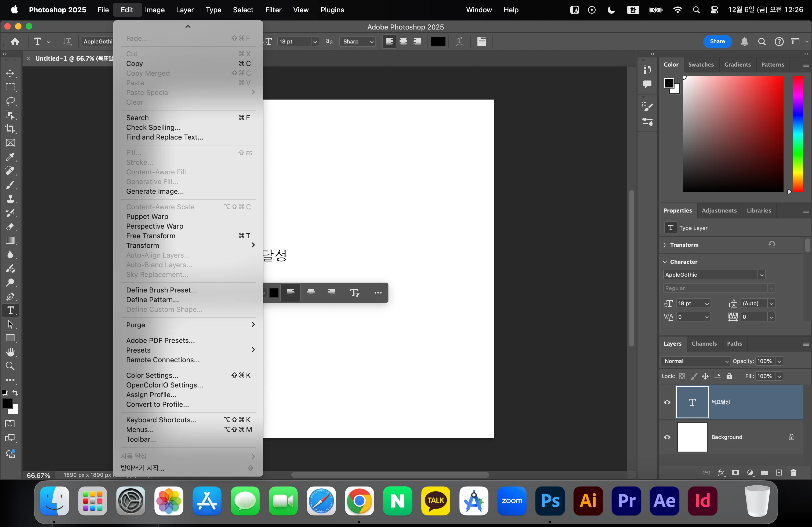Screen dimensions: 812x527
Task: Switch to the Swatches tab
Action: [x=701, y=64]
